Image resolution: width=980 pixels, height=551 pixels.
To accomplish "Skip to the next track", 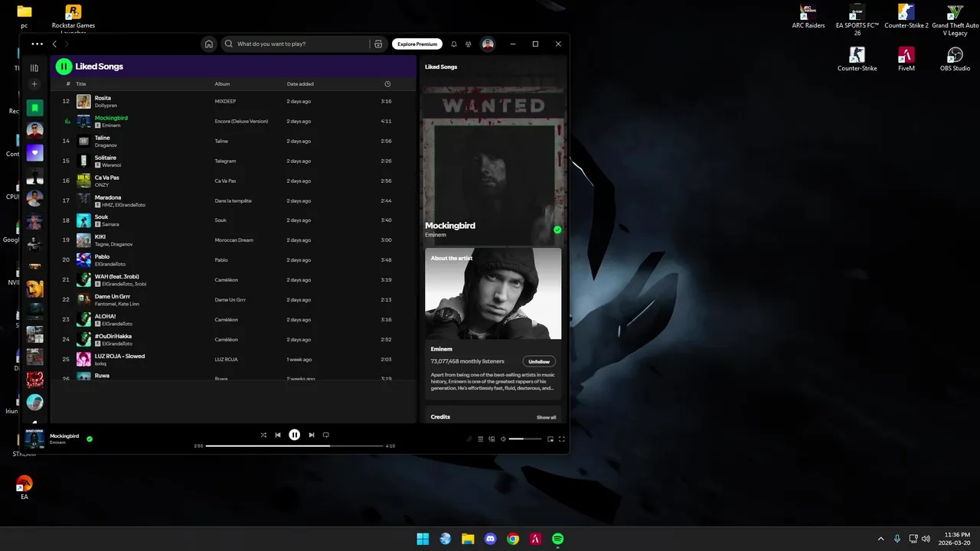I will [312, 435].
